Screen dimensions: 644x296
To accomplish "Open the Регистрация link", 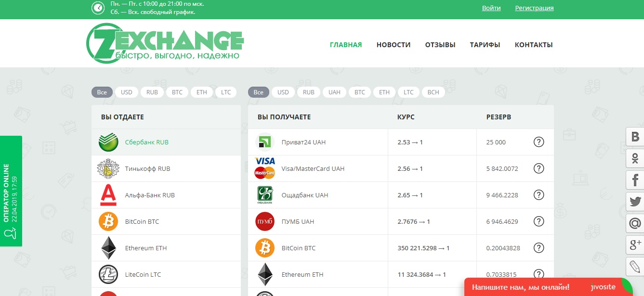I will tap(534, 8).
